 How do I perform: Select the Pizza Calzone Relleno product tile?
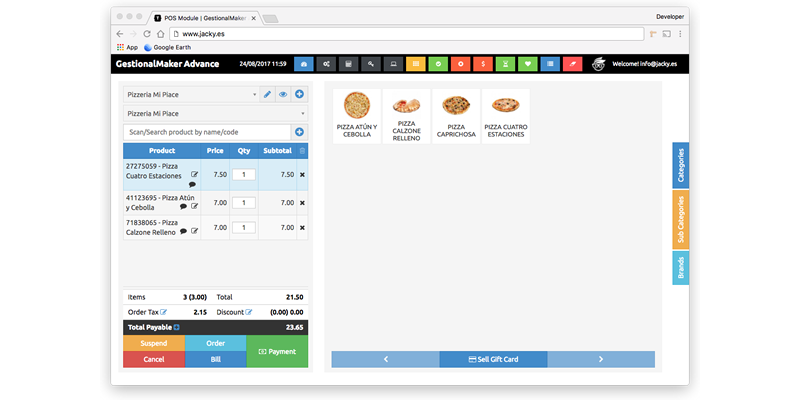(x=407, y=116)
